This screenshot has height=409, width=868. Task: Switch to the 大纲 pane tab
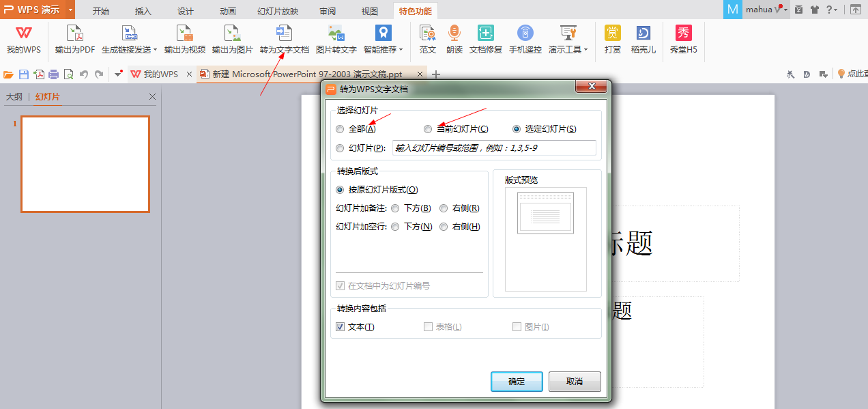click(x=14, y=97)
